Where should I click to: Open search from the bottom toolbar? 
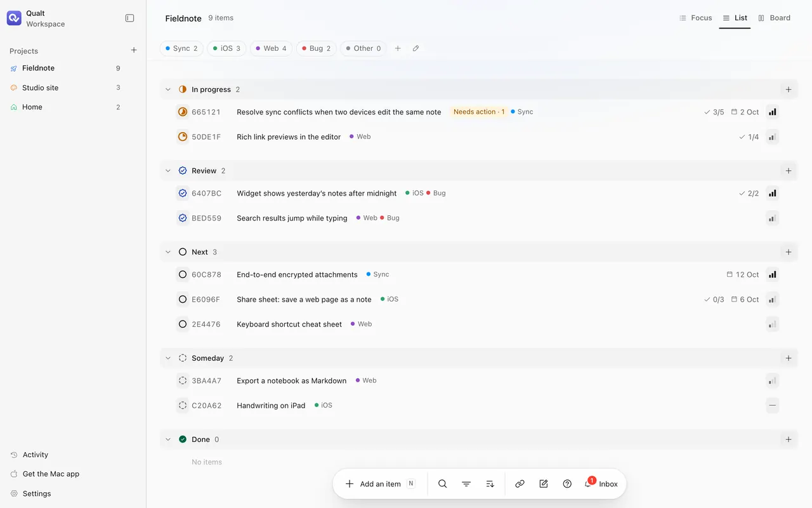pyautogui.click(x=443, y=484)
